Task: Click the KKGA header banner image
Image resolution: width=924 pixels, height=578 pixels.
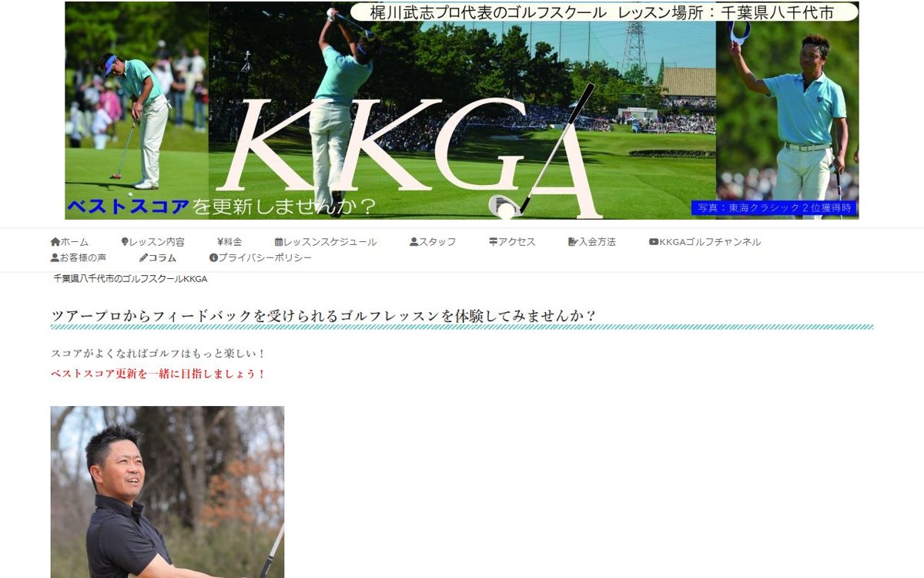Action: 462,110
